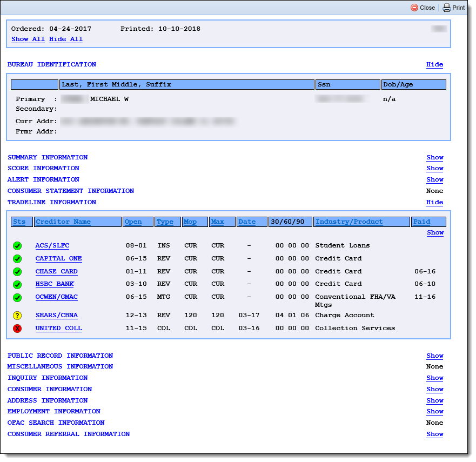Show the Inquiry Information section
The height and width of the screenshot is (462, 476).
[x=435, y=378]
